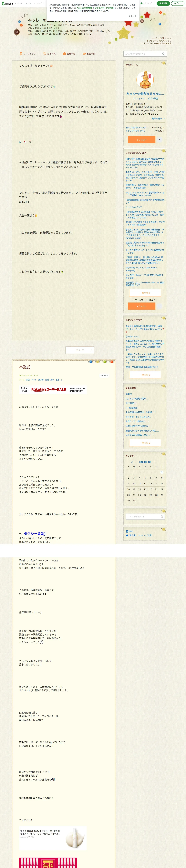
Task: Open the profile avatar image
Action: coord(145,80)
